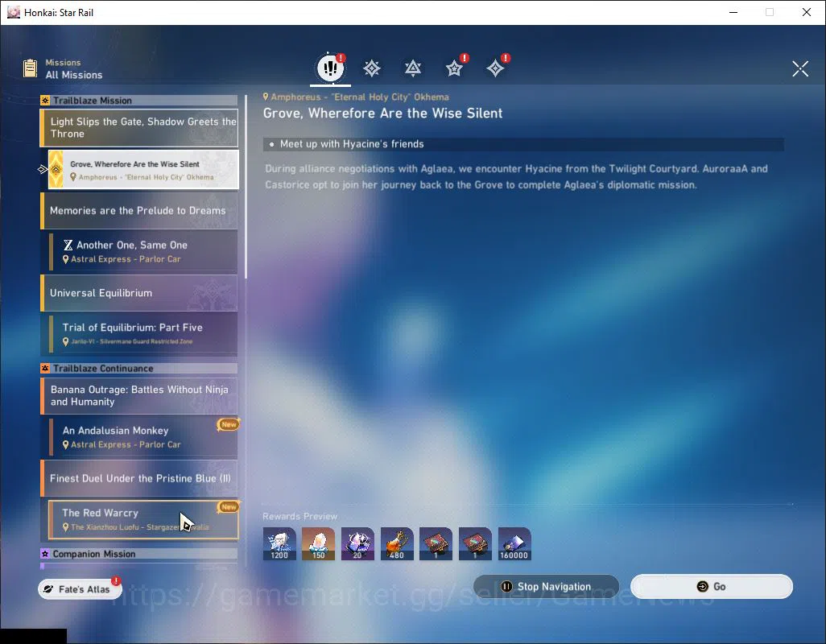Screen dimensions: 826x644
Task: Click the tracking marker beside Grove mission
Action: [x=43, y=169]
